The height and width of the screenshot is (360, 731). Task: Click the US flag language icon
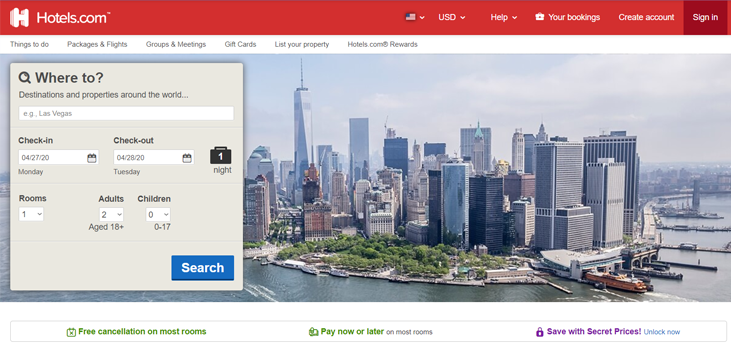(410, 17)
